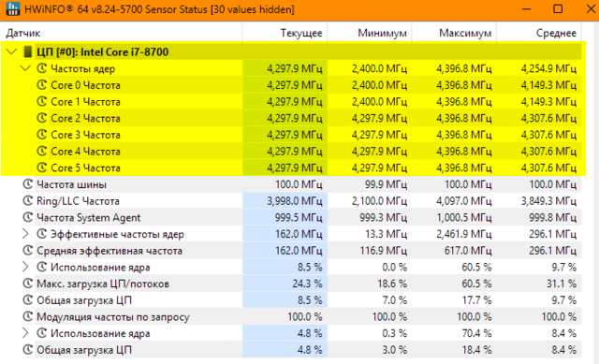Click the clock icon of Эффективные частоты ядер
Screen dimensions: 599x364
click(x=41, y=234)
